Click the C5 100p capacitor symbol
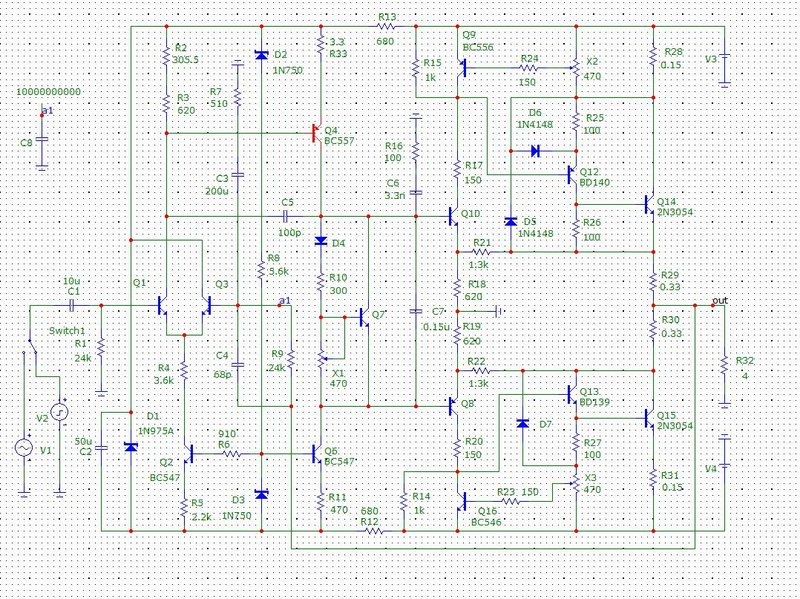 (286, 216)
